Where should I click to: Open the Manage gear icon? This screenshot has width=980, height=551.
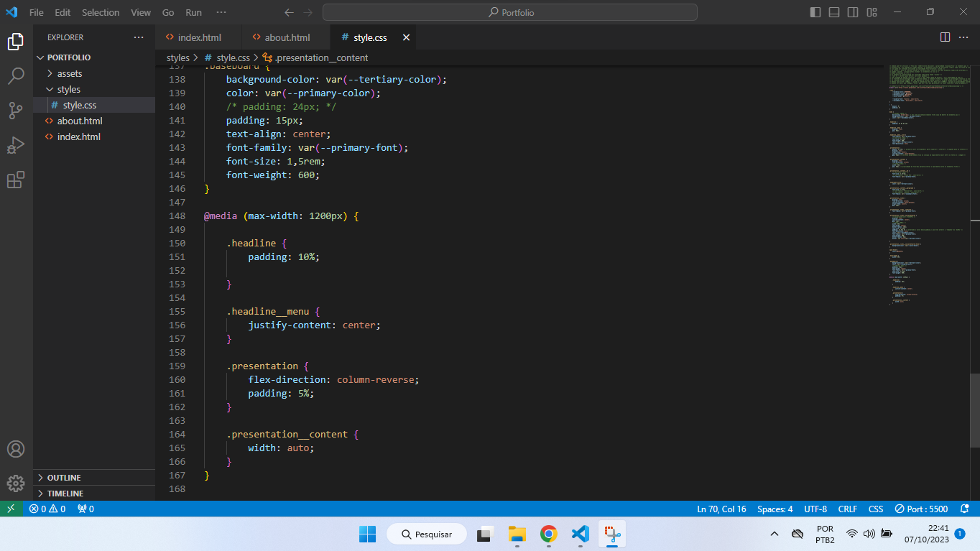click(16, 483)
